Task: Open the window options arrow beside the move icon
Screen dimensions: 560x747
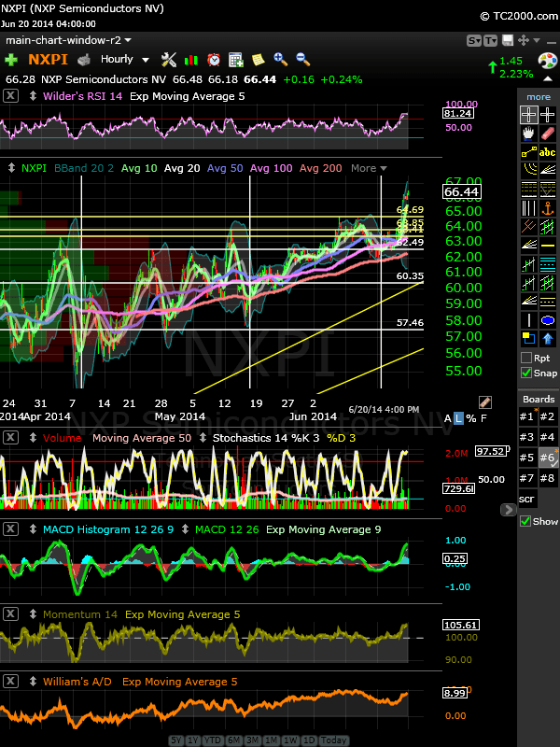Action: point(537,40)
